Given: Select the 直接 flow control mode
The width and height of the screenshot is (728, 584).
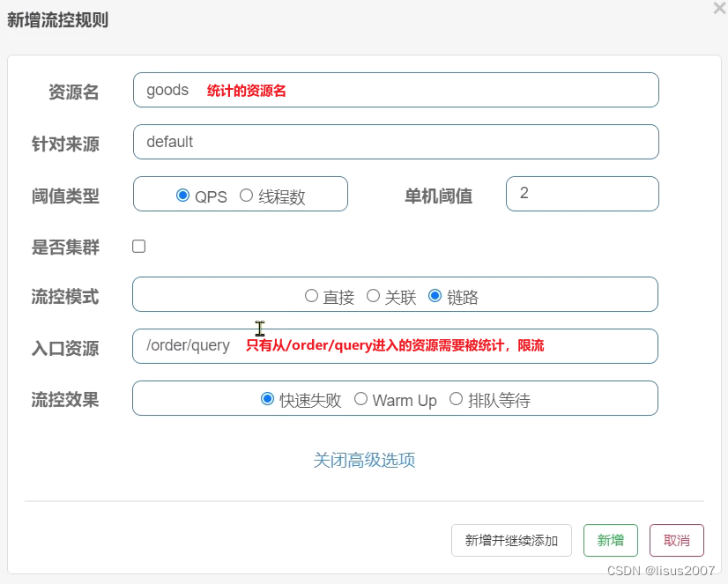Looking at the screenshot, I should 312,296.
